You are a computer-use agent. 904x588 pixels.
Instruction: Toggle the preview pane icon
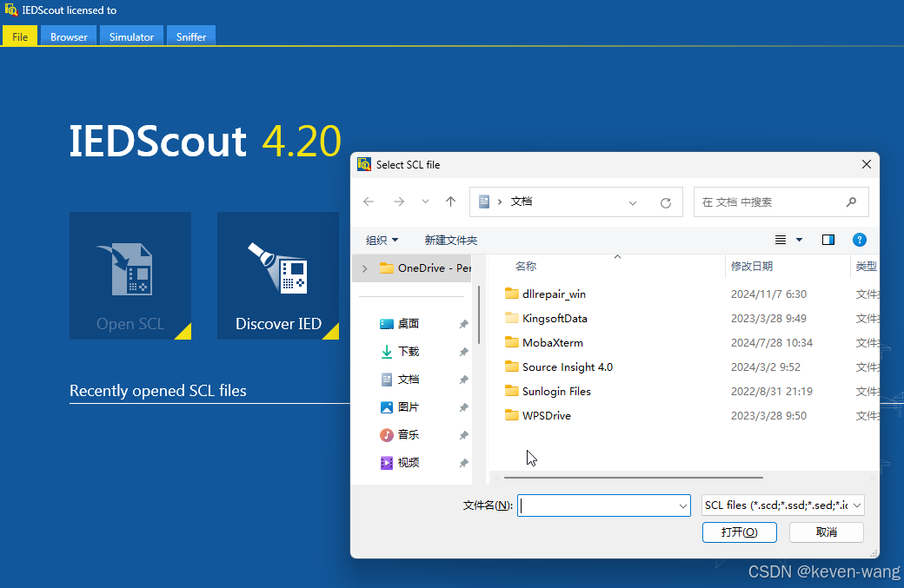828,240
